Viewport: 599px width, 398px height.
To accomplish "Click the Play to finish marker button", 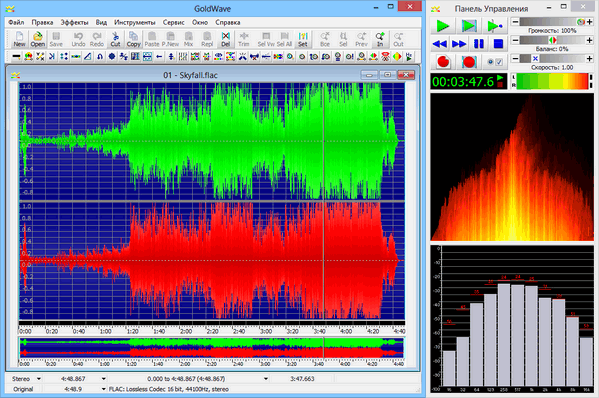I will [x=494, y=26].
